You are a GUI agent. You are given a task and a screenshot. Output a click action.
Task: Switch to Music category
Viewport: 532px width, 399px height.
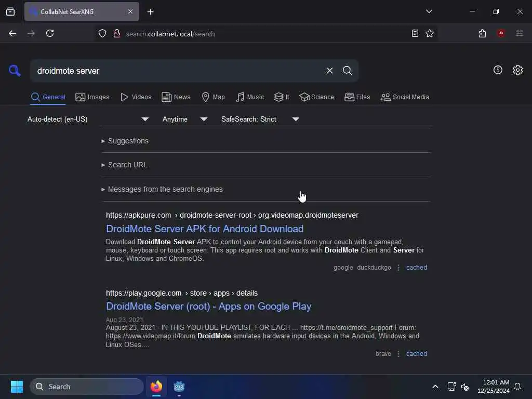250,97
